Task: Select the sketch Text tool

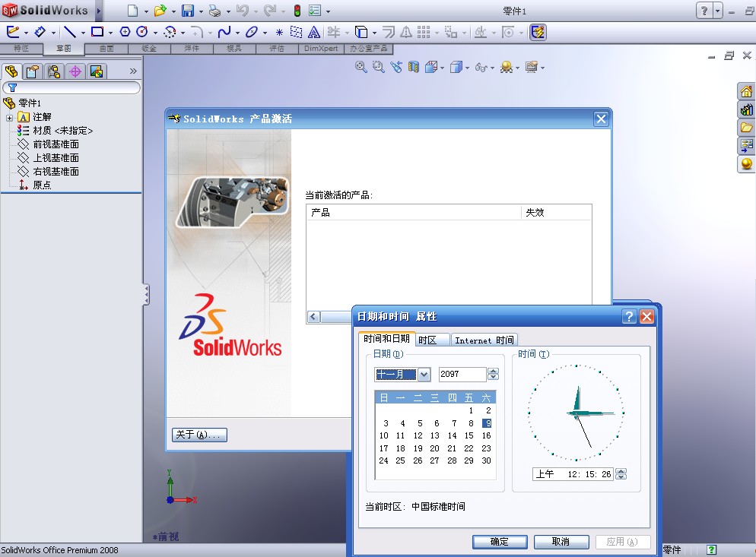Action: (x=314, y=32)
